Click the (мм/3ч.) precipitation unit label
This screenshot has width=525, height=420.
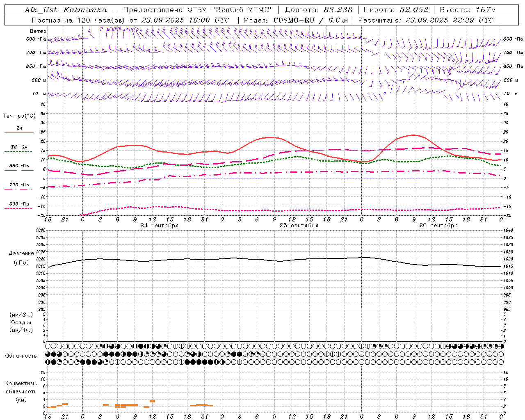[21, 315]
